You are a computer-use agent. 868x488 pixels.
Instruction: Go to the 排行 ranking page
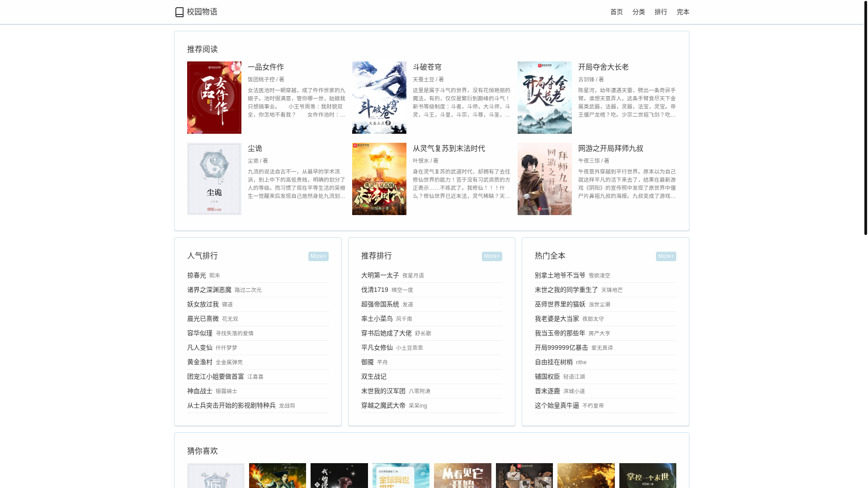[660, 12]
